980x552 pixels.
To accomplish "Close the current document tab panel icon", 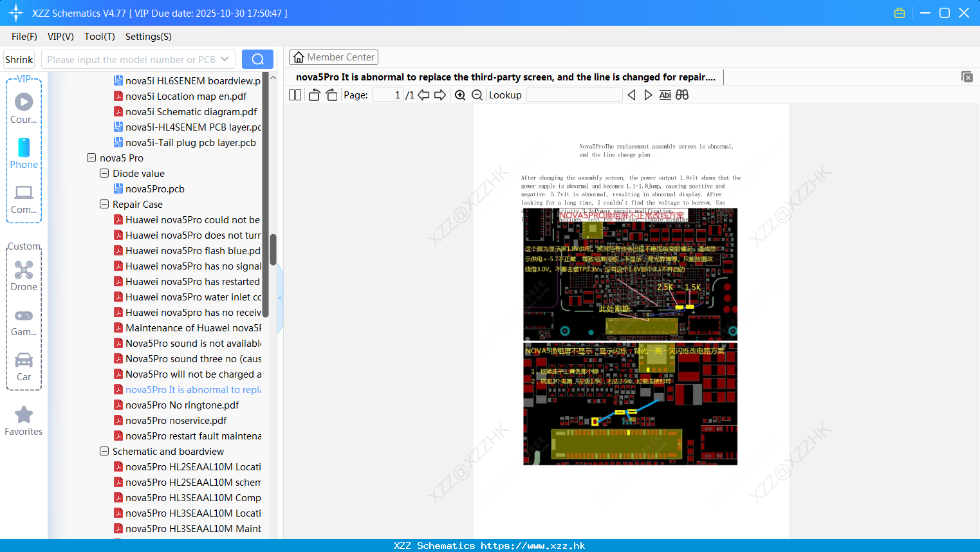I will coord(967,77).
